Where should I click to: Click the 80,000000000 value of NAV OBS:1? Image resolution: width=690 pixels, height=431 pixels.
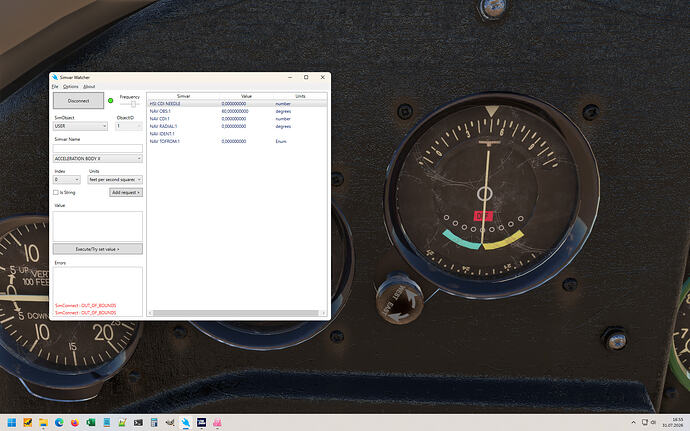tap(235, 111)
